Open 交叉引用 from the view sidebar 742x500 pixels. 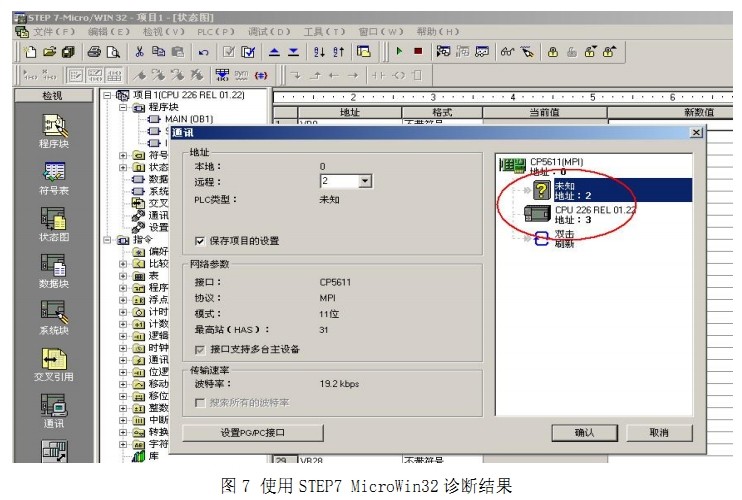coord(54,365)
